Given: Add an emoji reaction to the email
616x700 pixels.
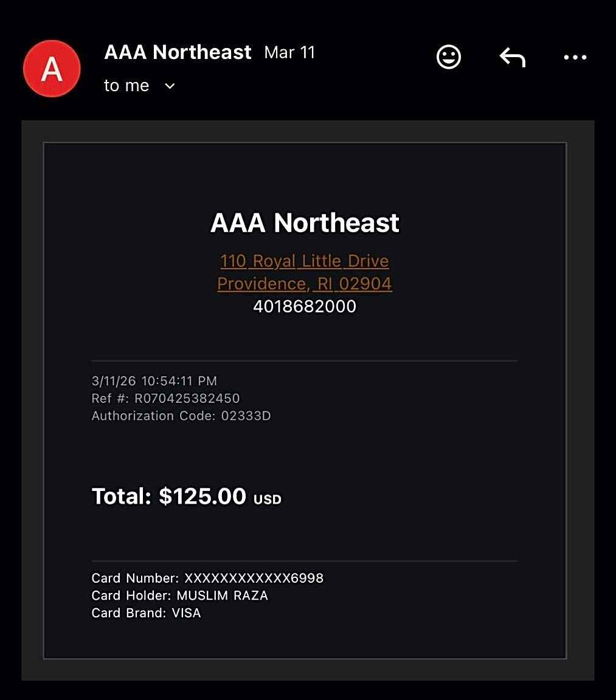Looking at the screenshot, I should 449,57.
